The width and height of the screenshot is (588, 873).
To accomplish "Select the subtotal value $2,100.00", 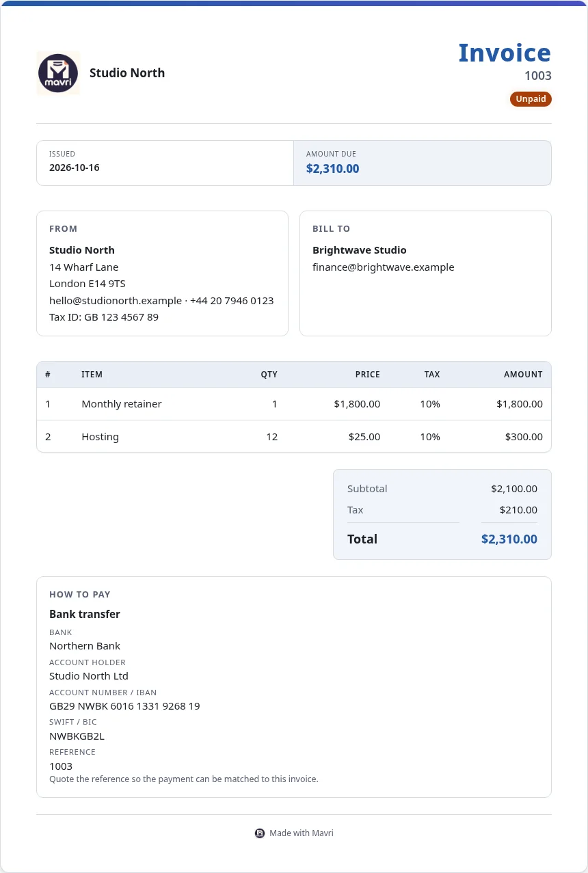I will point(514,489).
